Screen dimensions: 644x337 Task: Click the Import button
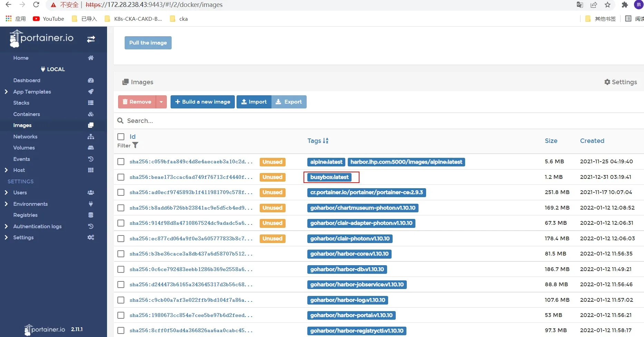(x=254, y=102)
